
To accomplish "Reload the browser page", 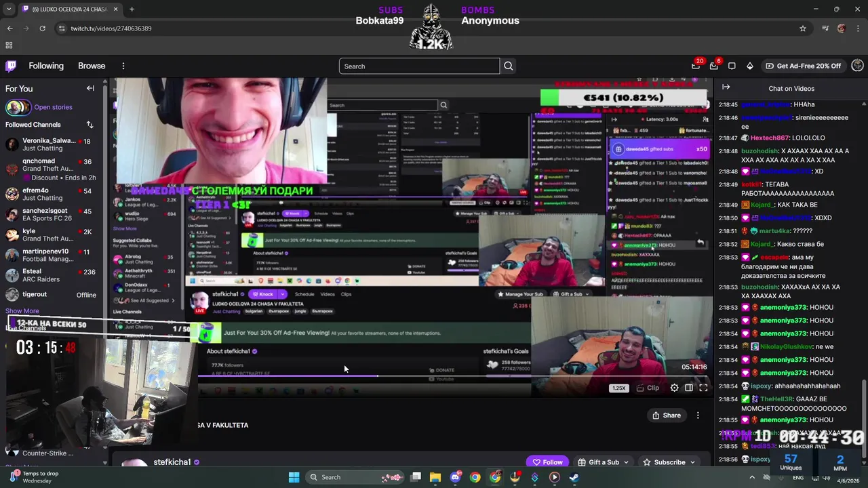I will [x=42, y=28].
